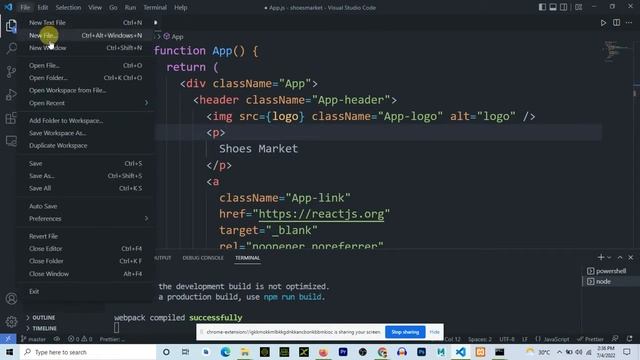
Task: Click the remote window indicator in status bar
Action: click(8, 339)
